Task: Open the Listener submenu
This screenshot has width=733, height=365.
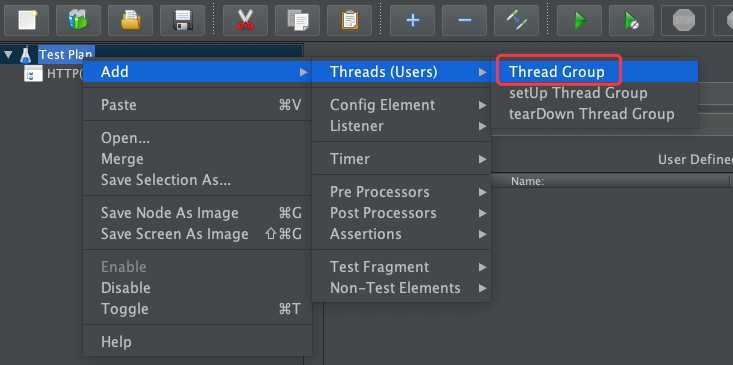Action: [x=401, y=126]
